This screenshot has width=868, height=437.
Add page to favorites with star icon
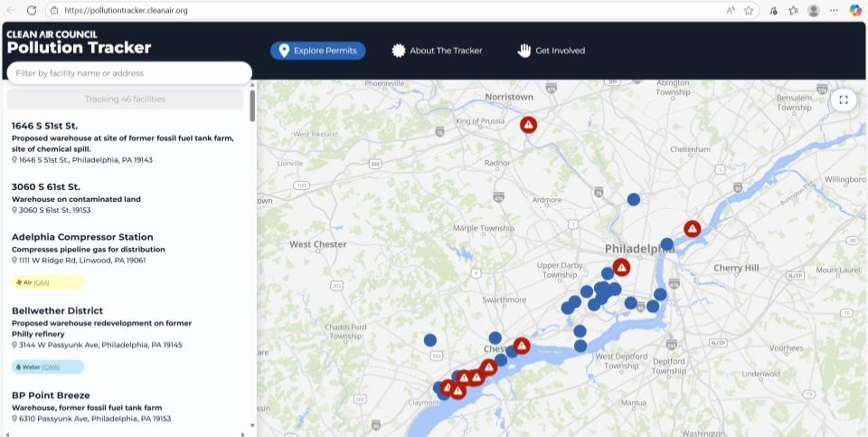[x=749, y=10]
